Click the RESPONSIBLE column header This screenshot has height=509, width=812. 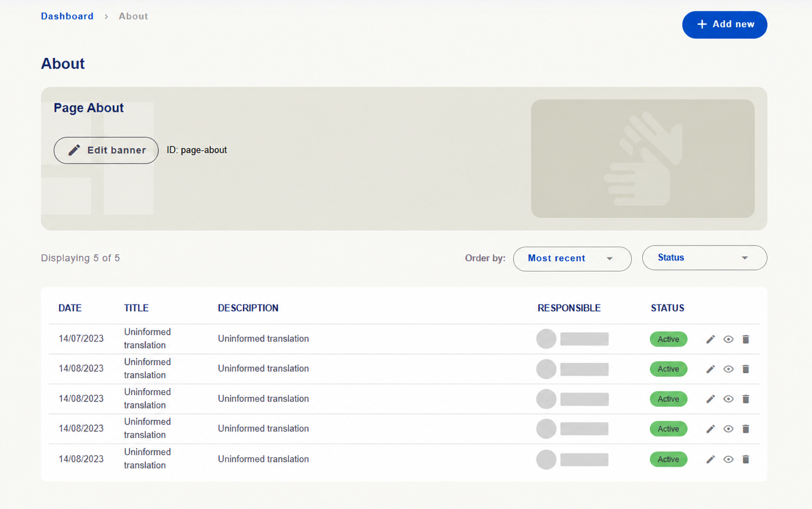(x=569, y=308)
